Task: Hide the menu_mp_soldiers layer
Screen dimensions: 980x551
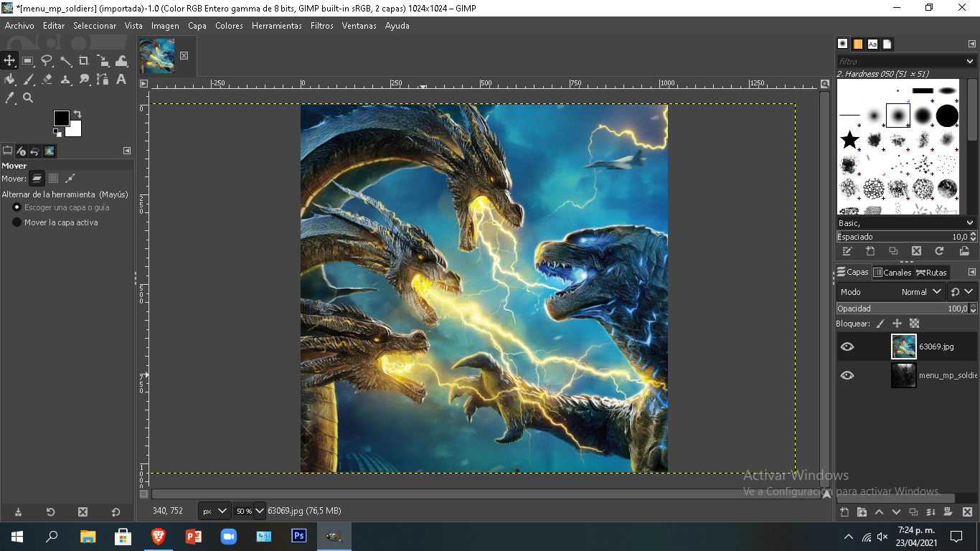Action: (847, 375)
